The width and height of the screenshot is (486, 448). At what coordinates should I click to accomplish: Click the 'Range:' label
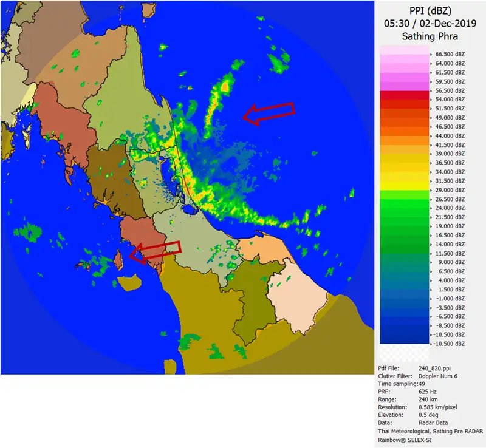pyautogui.click(x=387, y=399)
